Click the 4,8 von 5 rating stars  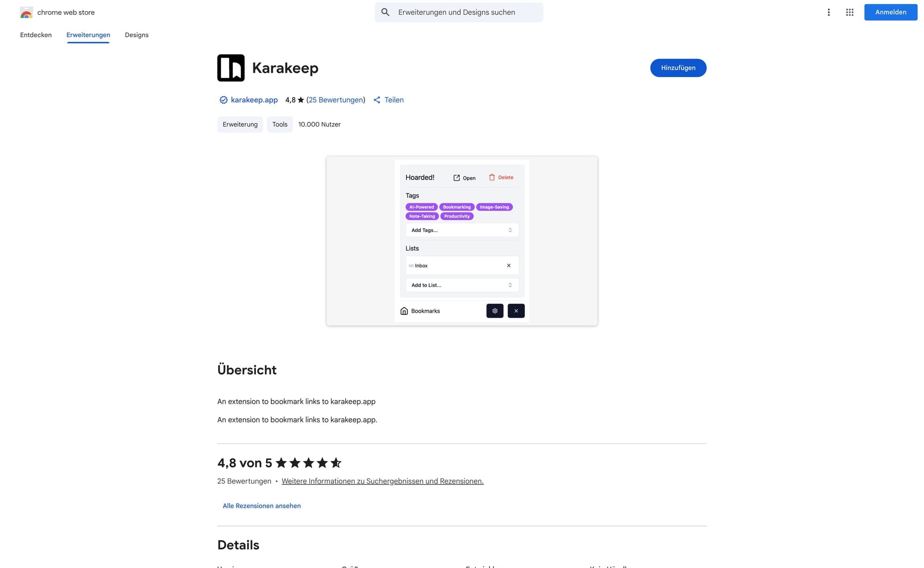(x=308, y=463)
